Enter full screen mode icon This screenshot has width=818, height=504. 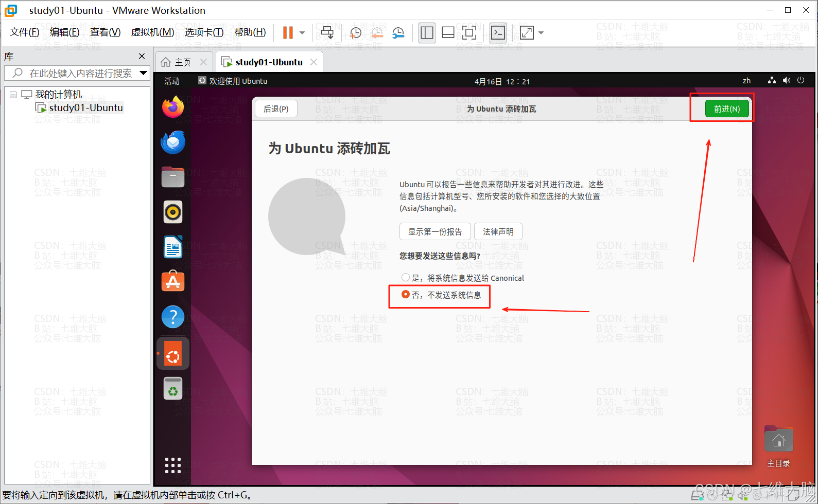pos(469,33)
